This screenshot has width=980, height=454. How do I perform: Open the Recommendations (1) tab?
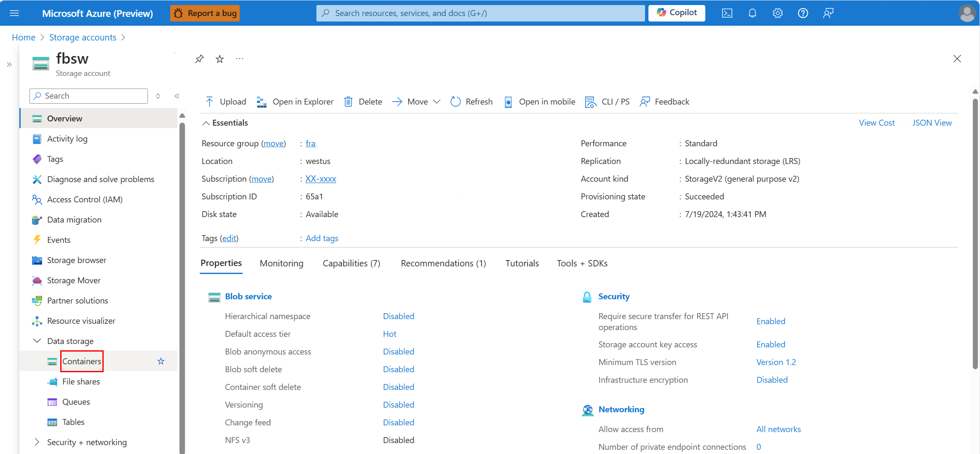(x=443, y=263)
